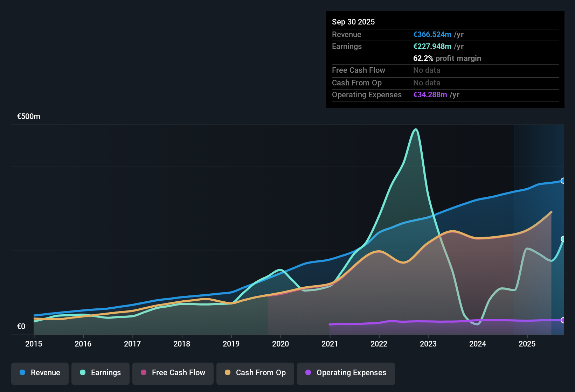Click the Operating Expenses endpoint circle
The height and width of the screenshot is (392, 575).
coord(562,320)
